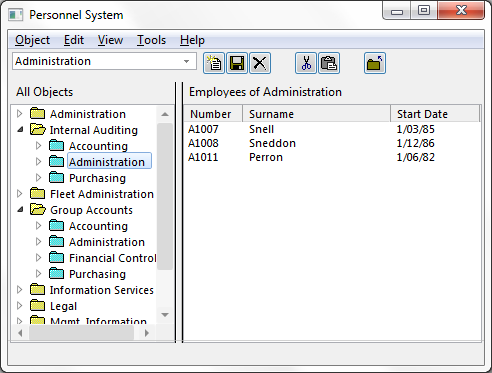The image size is (492, 373).
Task: Click the Start Date column header
Action: click(435, 114)
